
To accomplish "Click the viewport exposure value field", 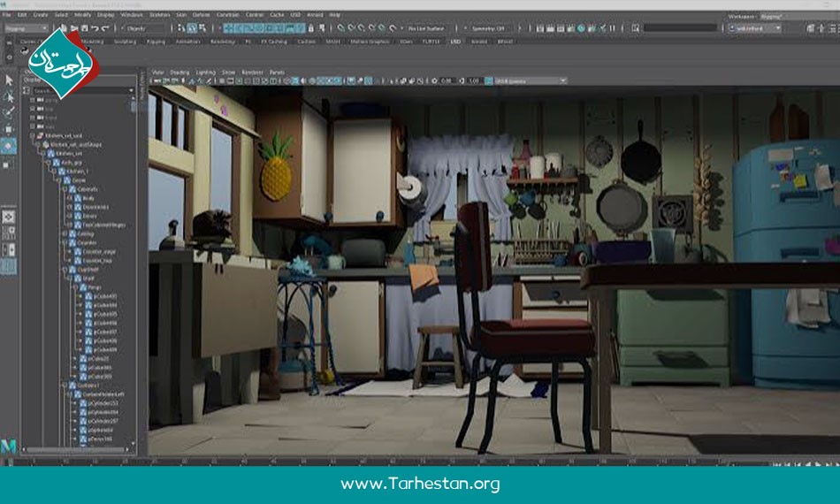I will click(446, 80).
